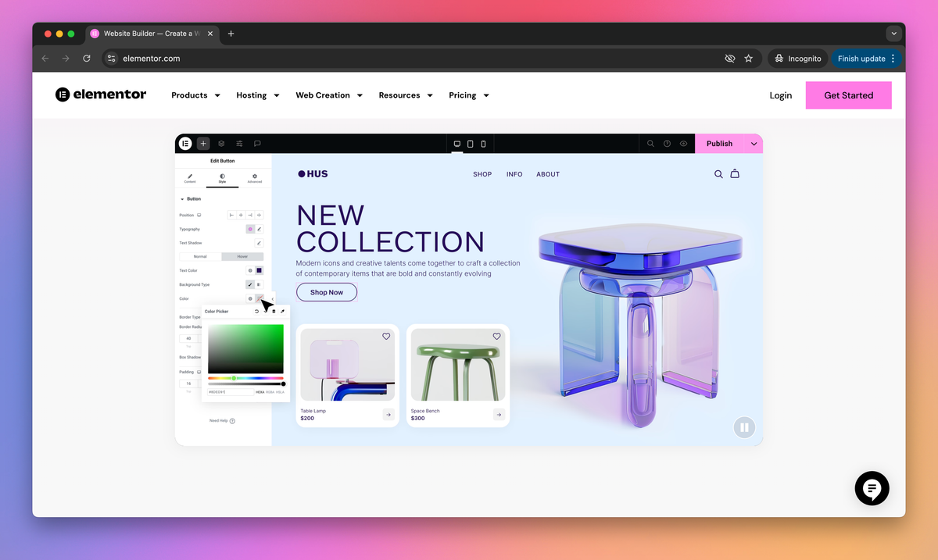
Task: Select the left position alignment option
Action: pyautogui.click(x=231, y=215)
